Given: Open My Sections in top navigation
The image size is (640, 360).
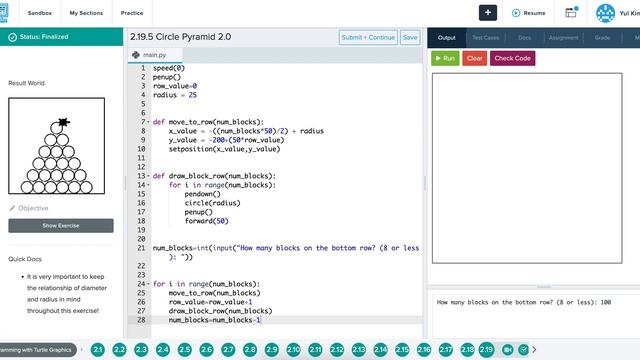Looking at the screenshot, I should click(86, 13).
